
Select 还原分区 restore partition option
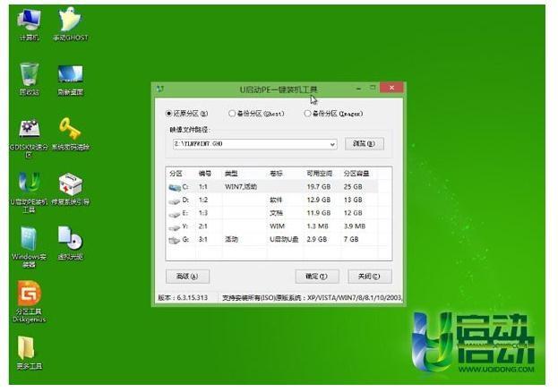coord(187,114)
